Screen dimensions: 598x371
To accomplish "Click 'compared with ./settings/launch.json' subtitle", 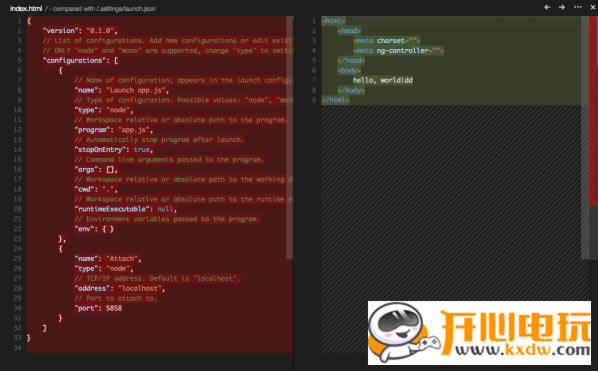I will click(104, 8).
